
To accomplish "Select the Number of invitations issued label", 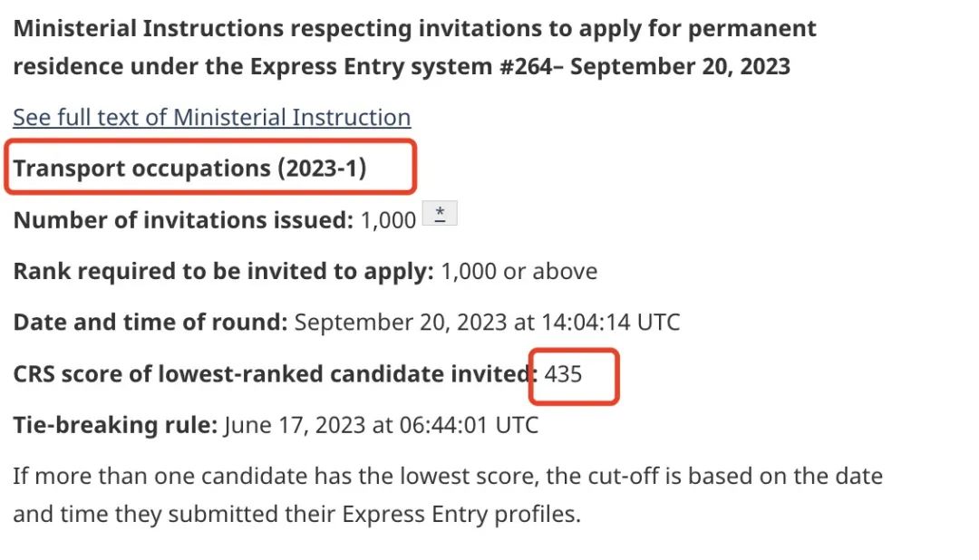I will point(183,220).
